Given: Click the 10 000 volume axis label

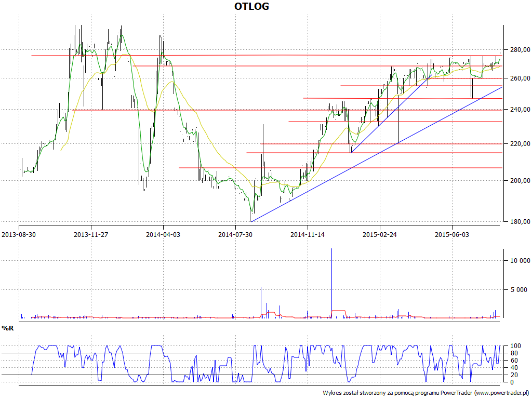Looking at the screenshot, I should 520,261.
